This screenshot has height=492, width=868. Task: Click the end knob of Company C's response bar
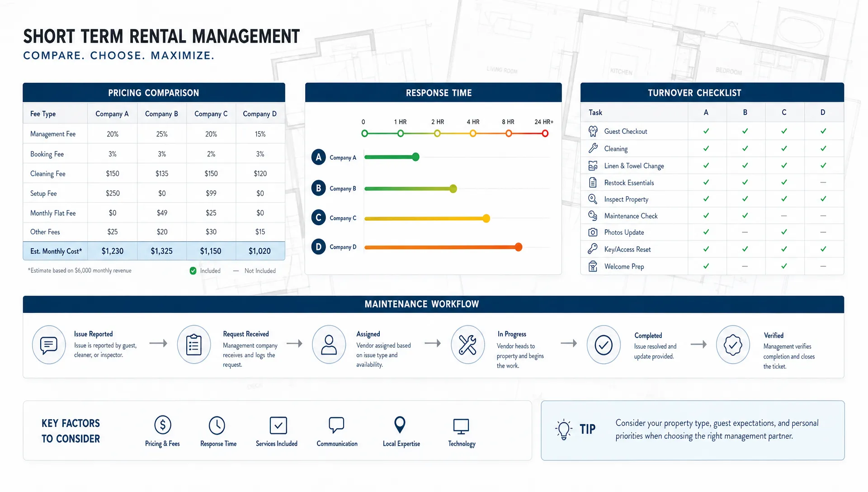486,219
